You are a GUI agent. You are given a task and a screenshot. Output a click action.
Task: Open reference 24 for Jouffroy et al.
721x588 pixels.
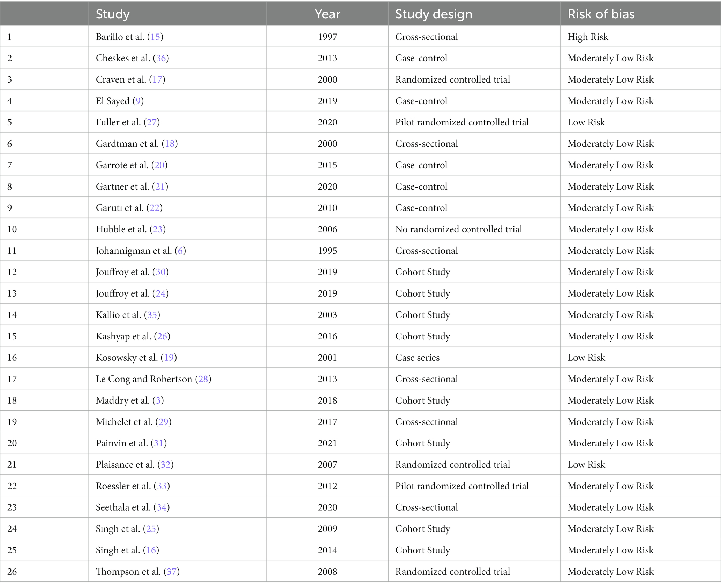click(160, 293)
